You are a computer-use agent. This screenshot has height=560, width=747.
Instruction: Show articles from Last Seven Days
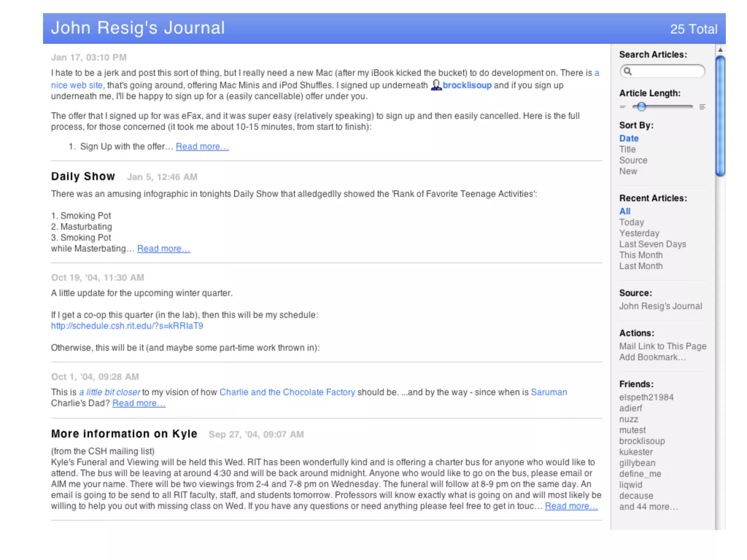[x=653, y=244]
